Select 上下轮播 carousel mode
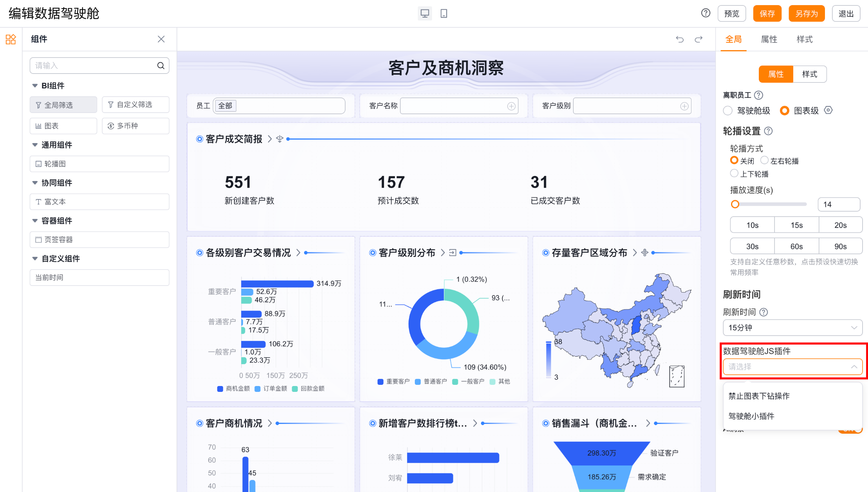 [x=734, y=173]
